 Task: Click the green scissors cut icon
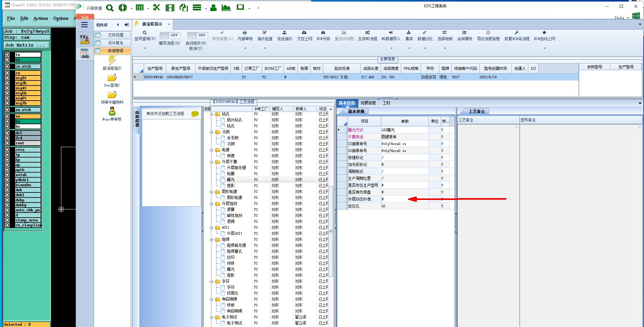coord(156,8)
